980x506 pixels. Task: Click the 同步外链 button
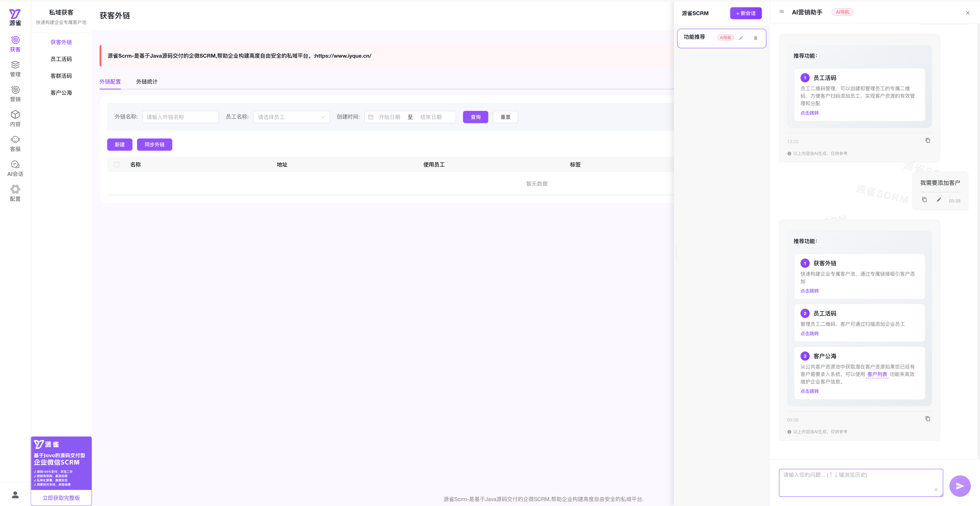pos(154,145)
